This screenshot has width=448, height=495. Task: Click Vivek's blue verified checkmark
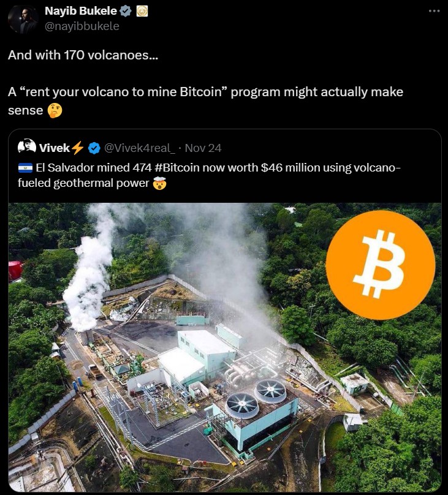click(x=94, y=148)
